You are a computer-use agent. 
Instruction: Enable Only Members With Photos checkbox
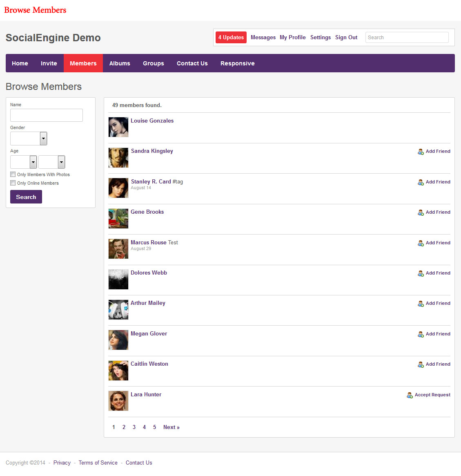(x=13, y=174)
